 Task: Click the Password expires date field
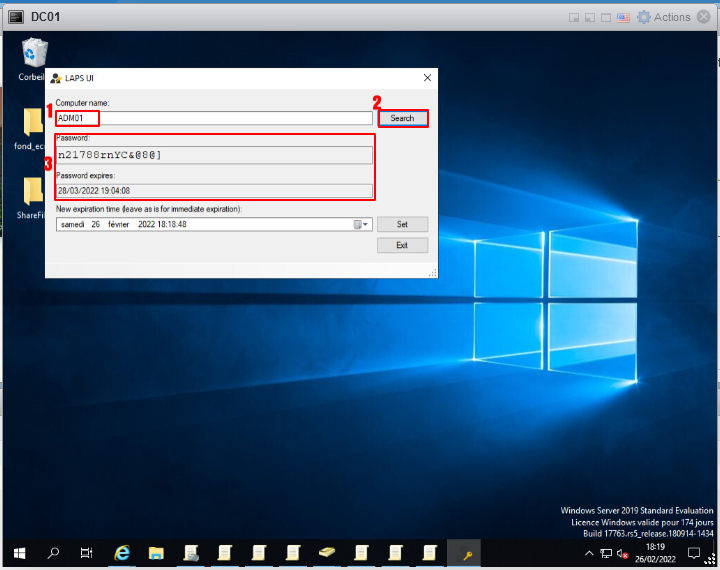tap(214, 190)
